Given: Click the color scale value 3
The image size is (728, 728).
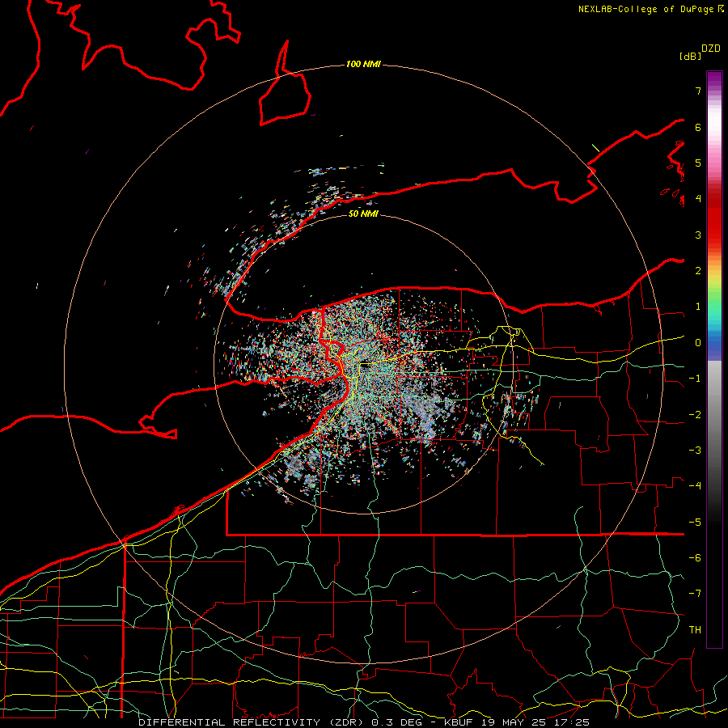Looking at the screenshot, I should 698,235.
